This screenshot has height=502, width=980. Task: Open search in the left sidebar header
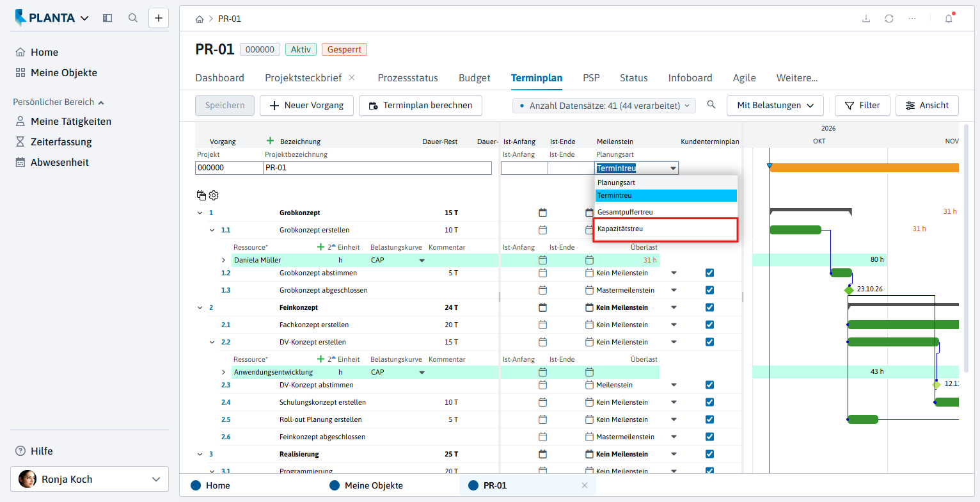133,18
